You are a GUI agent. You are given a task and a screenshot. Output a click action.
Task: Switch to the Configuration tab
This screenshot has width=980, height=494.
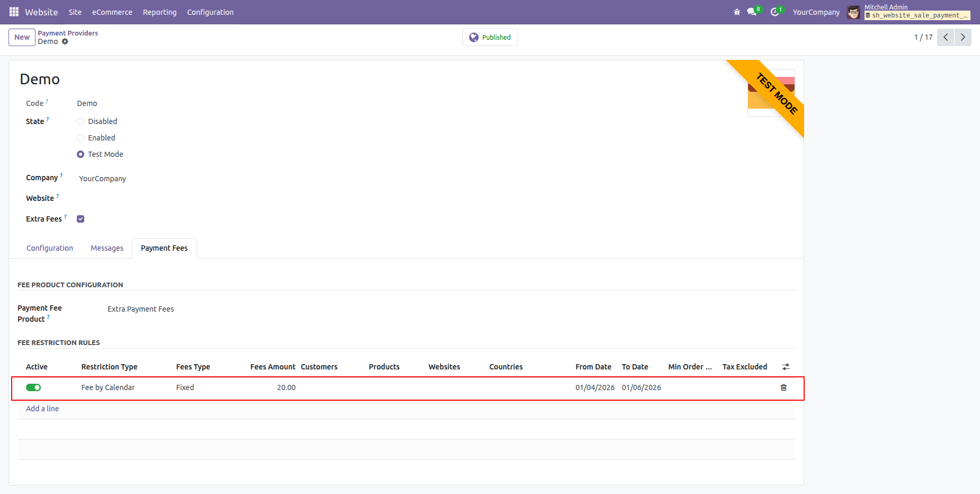click(x=50, y=248)
